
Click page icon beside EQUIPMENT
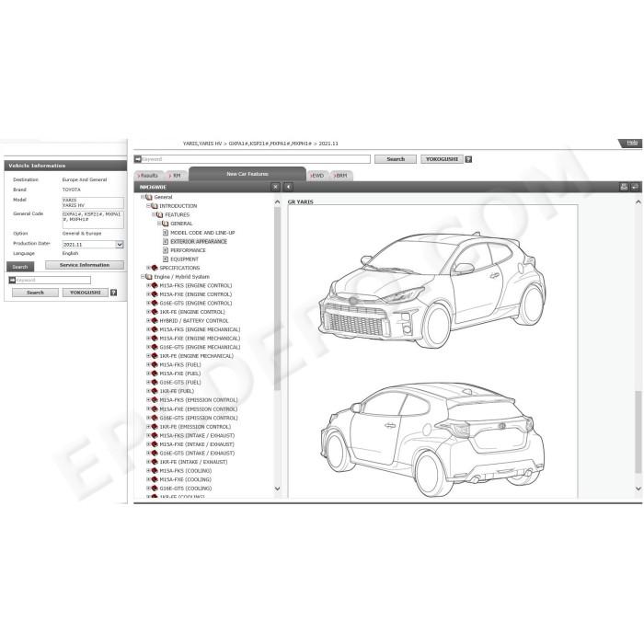(166, 259)
